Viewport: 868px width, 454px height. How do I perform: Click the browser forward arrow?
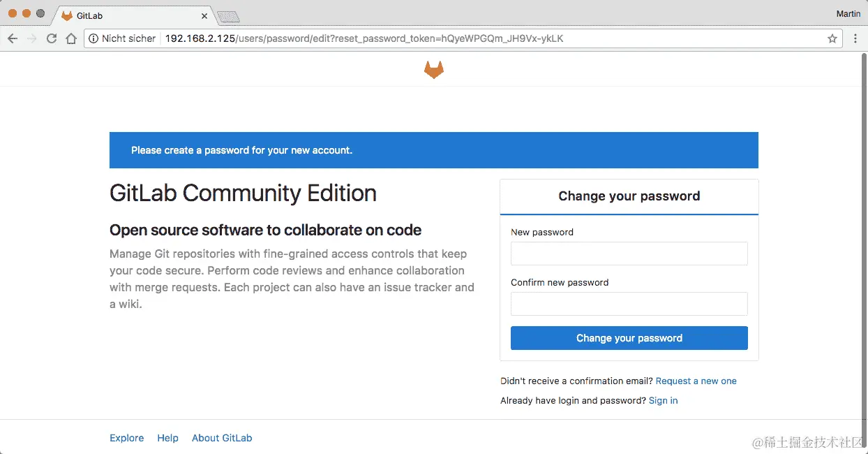click(31, 38)
